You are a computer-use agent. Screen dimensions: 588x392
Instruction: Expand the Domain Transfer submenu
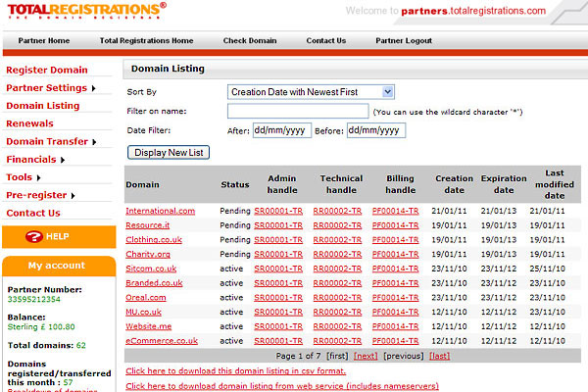point(52,141)
